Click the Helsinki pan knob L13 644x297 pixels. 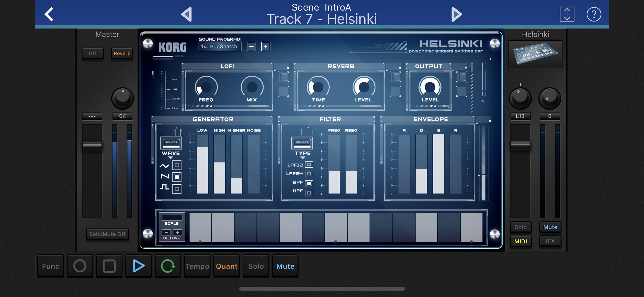click(520, 98)
